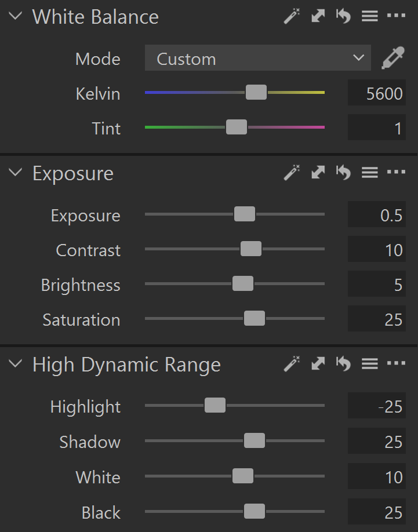The image size is (418, 532).
Task: Click the White Balance auto-adjust magic wand
Action: click(292, 16)
